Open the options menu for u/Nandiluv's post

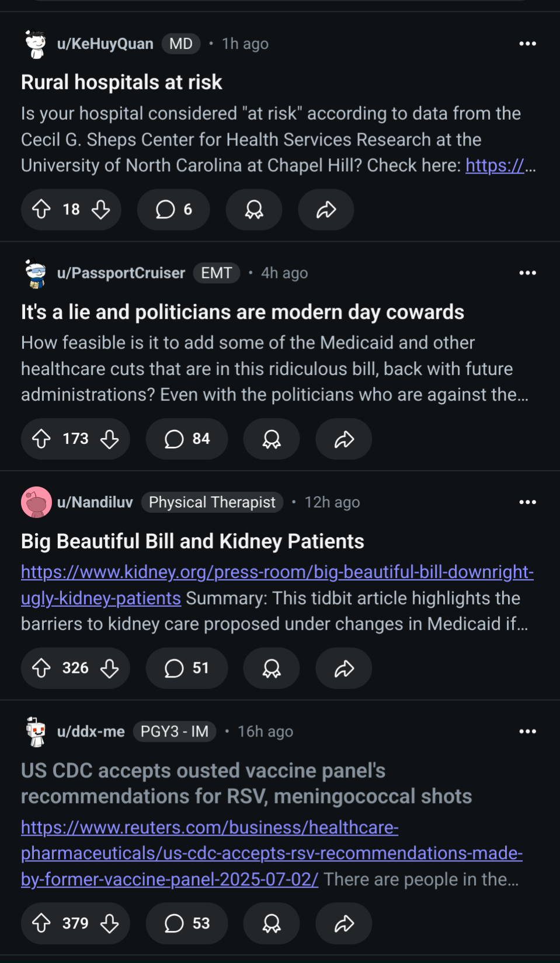(x=527, y=502)
